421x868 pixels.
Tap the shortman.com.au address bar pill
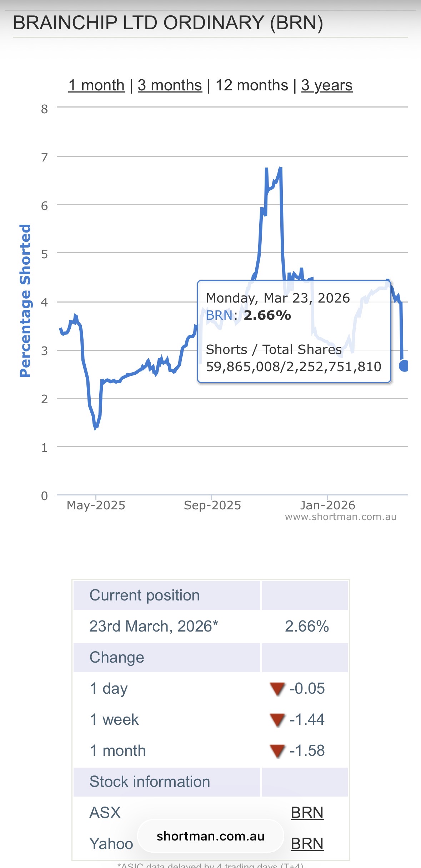210,836
